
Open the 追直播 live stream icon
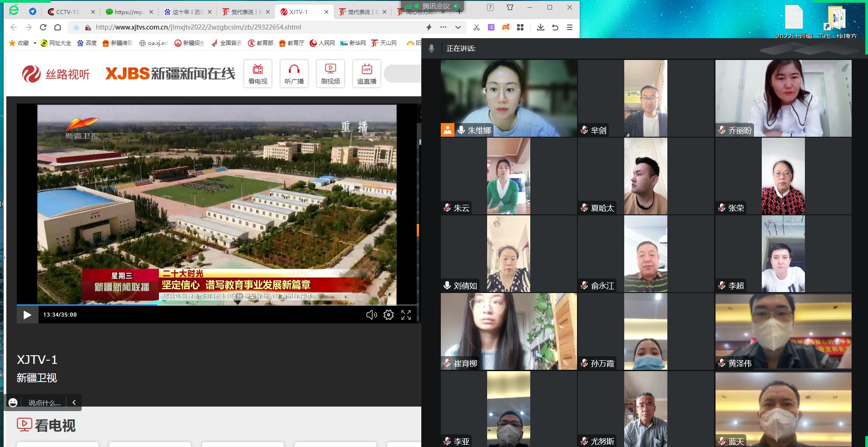[x=367, y=74]
